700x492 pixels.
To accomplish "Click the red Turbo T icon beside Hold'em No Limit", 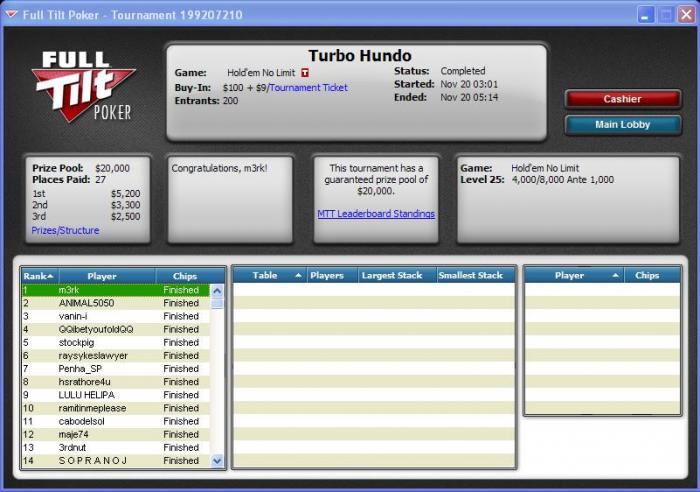I will pos(305,72).
